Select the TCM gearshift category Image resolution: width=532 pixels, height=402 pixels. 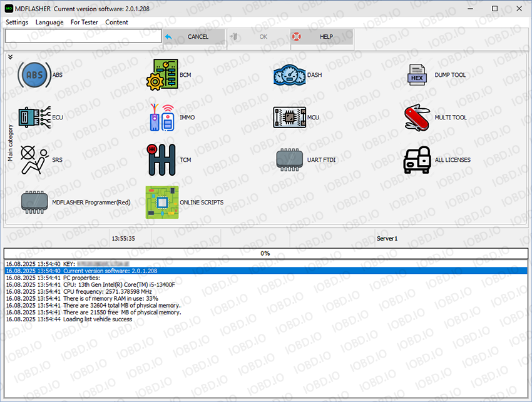click(x=161, y=160)
